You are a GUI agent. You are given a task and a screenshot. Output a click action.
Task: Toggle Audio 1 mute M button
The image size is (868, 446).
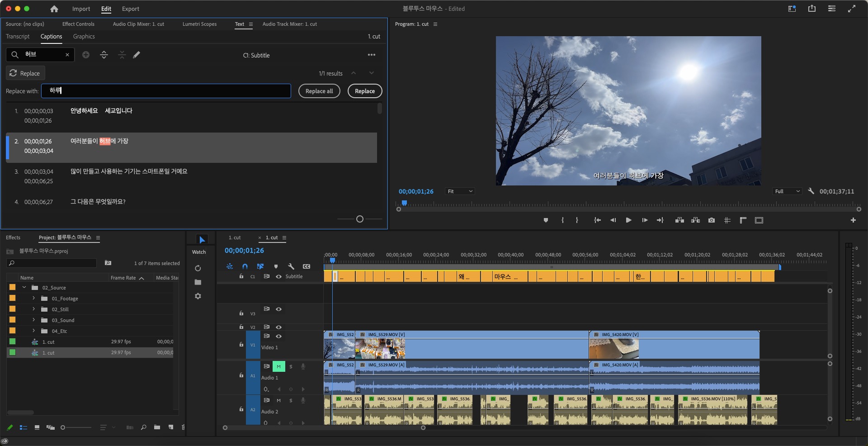point(278,366)
